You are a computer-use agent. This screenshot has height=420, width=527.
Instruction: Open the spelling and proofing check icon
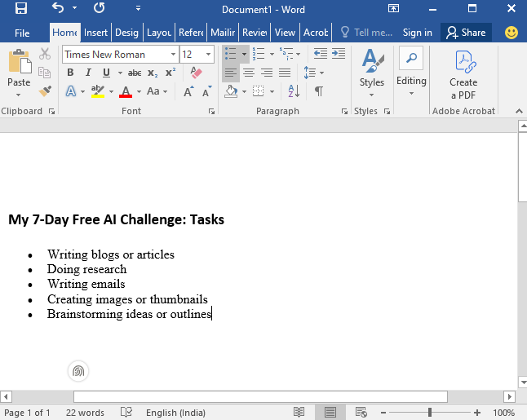click(126, 412)
